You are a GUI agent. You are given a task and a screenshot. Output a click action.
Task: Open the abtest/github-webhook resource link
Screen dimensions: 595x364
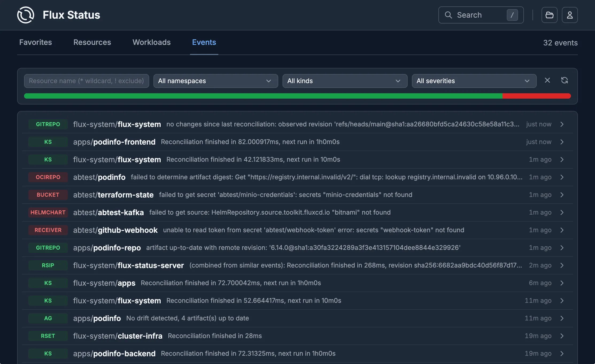115,230
